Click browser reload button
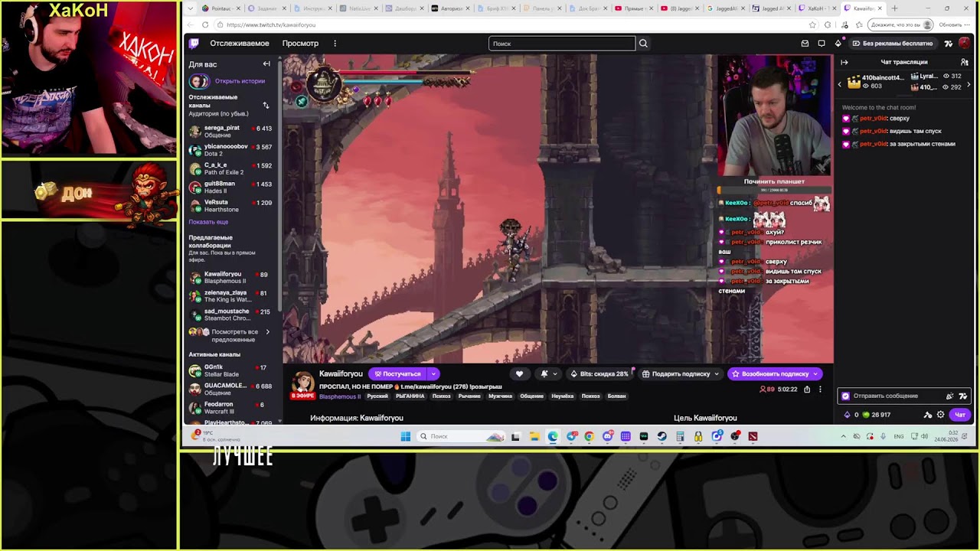The height and width of the screenshot is (551, 980). point(205,24)
